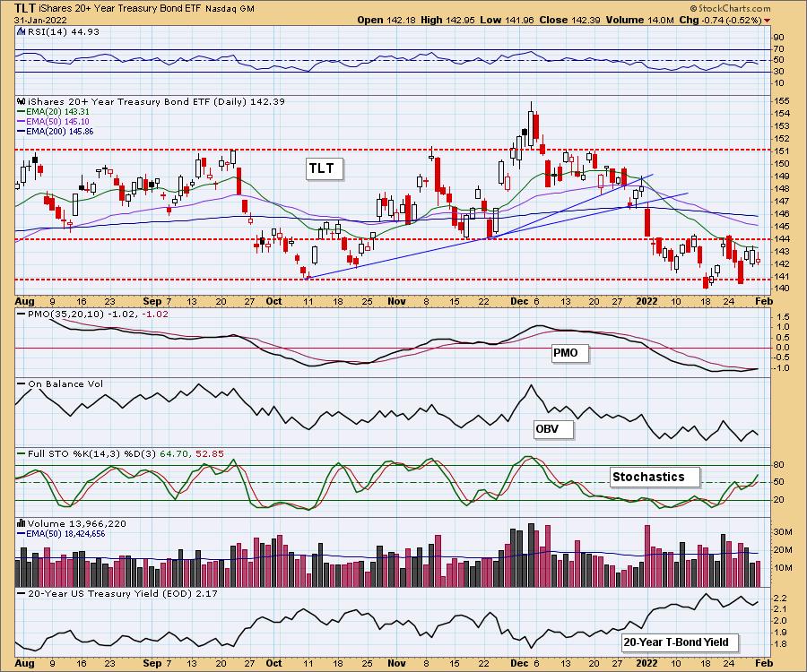The width and height of the screenshot is (807, 672).
Task: Click the 1.8 label on yield axis
Action: pos(780,643)
